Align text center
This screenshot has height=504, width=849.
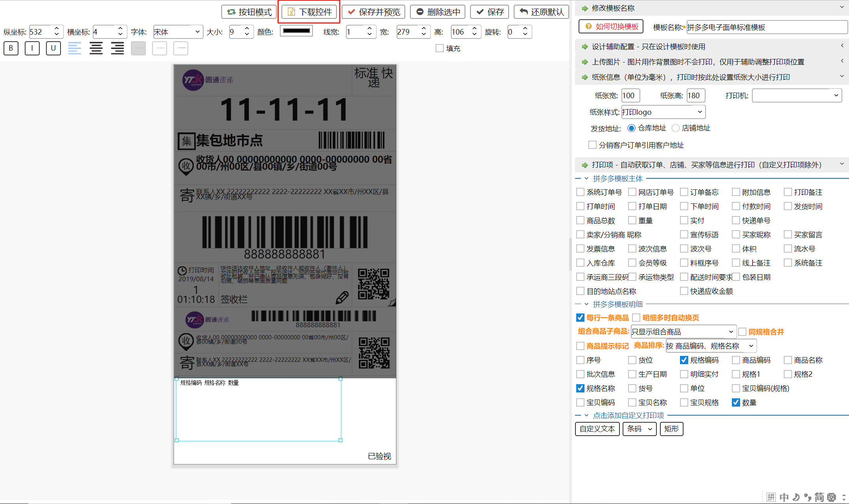point(96,48)
